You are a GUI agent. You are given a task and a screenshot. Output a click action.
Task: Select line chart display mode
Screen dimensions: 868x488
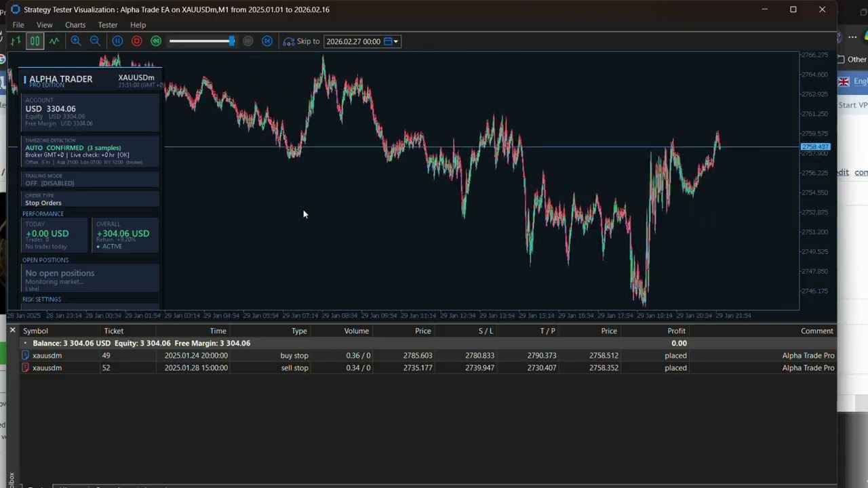[x=54, y=41]
